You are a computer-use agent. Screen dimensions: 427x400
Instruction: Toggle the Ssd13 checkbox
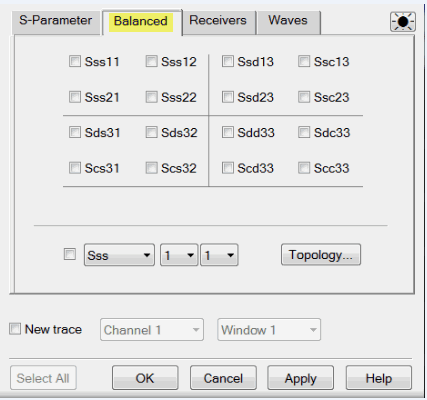click(228, 61)
